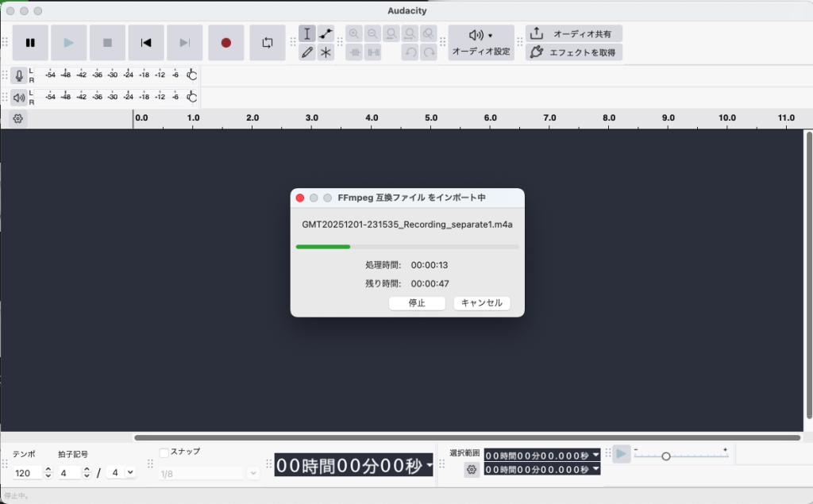Image resolution: width=813 pixels, height=504 pixels.
Task: Open the timeline options gear
Action: pyautogui.click(x=16, y=118)
